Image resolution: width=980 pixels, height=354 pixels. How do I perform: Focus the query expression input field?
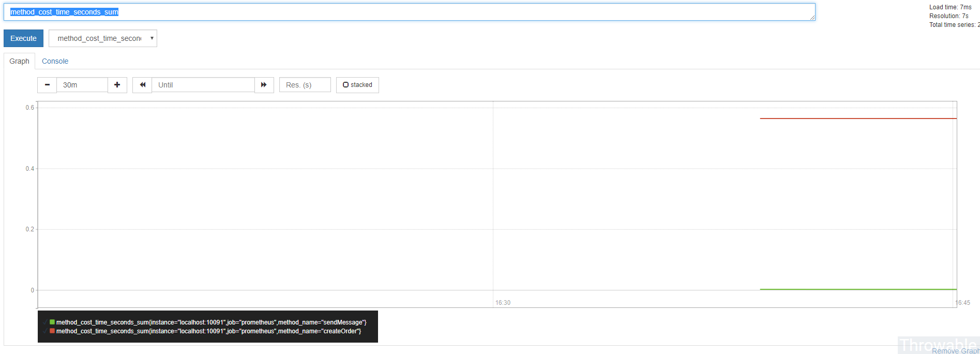click(410, 12)
